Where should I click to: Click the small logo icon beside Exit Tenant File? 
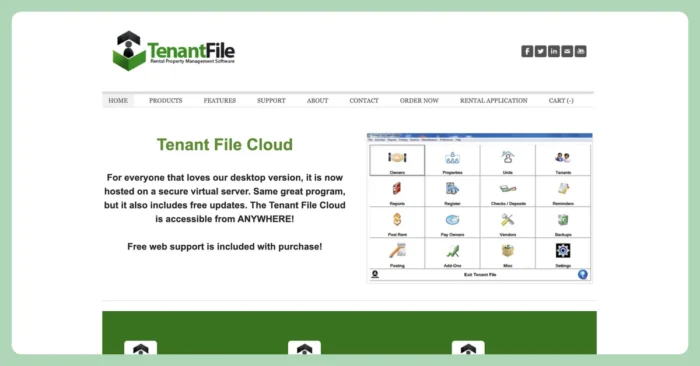375,274
